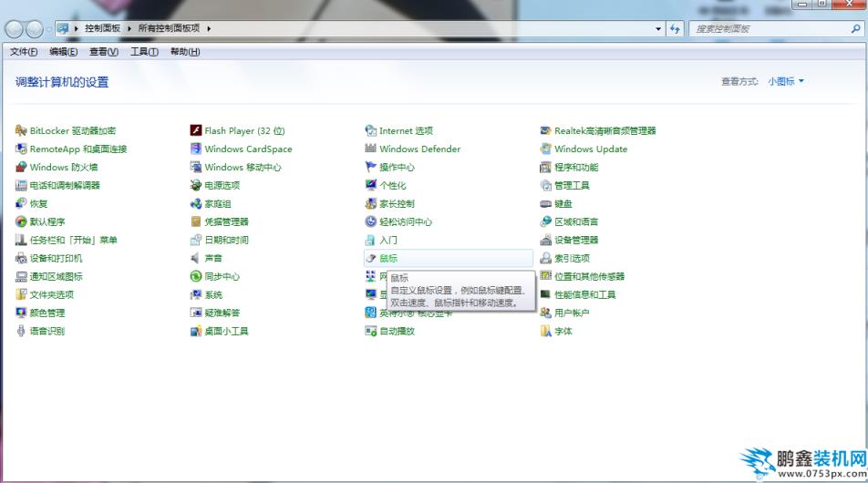Click the 用户帐户 users icon
This screenshot has height=483, width=868.
[x=546, y=313]
